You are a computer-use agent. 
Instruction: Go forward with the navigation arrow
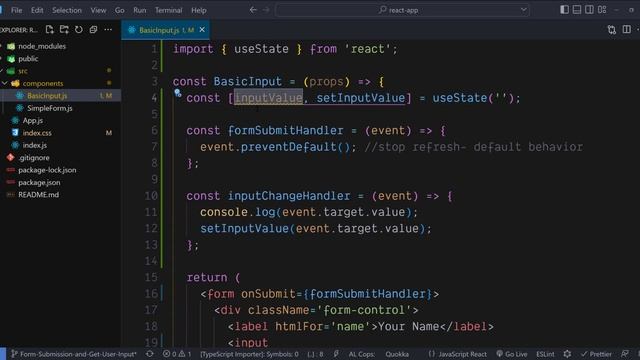tap(266, 10)
